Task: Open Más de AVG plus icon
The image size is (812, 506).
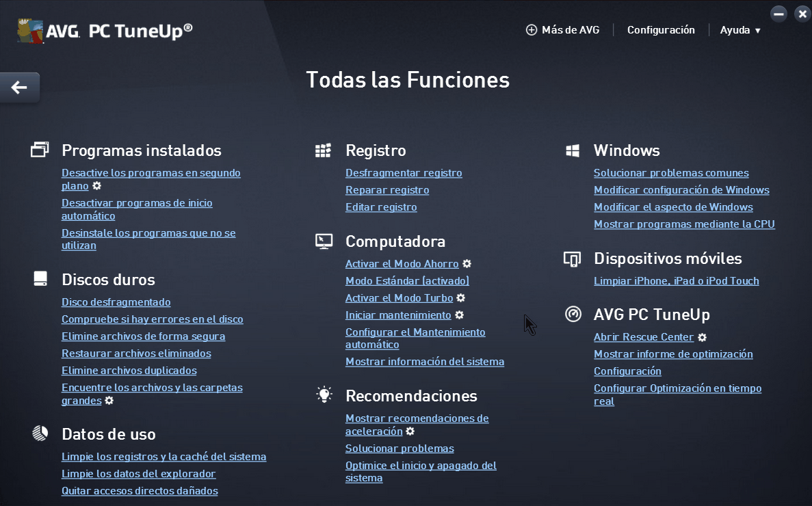Action: 532,30
